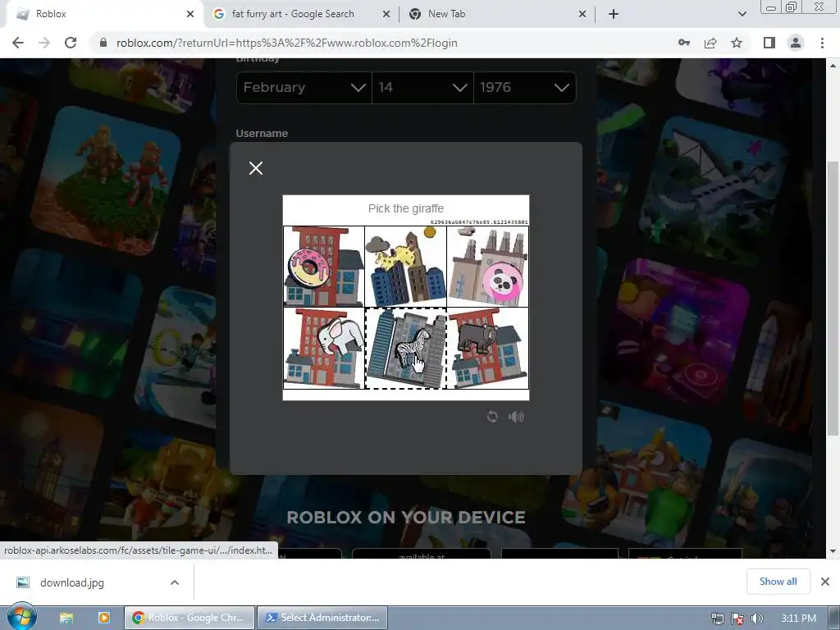840x630 pixels.
Task: Close the Google Search tab
Action: [x=386, y=15]
